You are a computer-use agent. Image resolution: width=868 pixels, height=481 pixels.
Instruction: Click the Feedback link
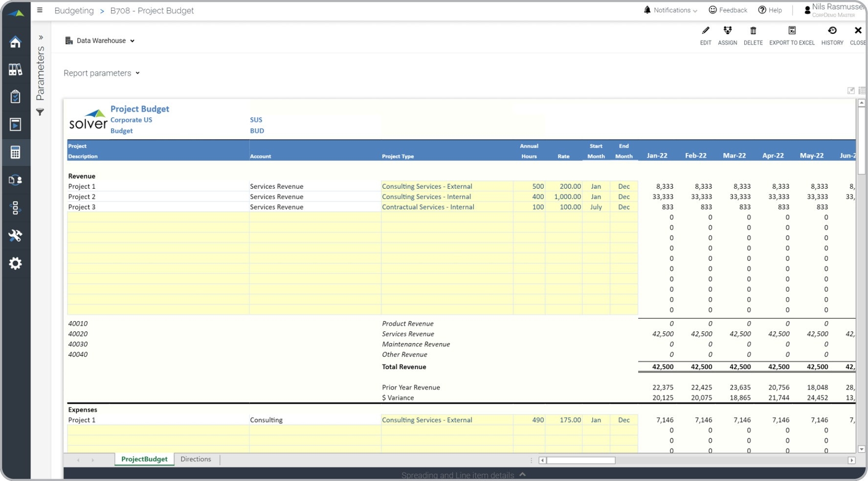pyautogui.click(x=728, y=10)
